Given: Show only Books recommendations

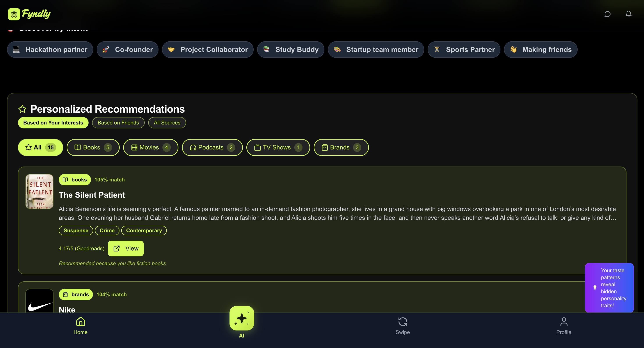Looking at the screenshot, I should [93, 147].
